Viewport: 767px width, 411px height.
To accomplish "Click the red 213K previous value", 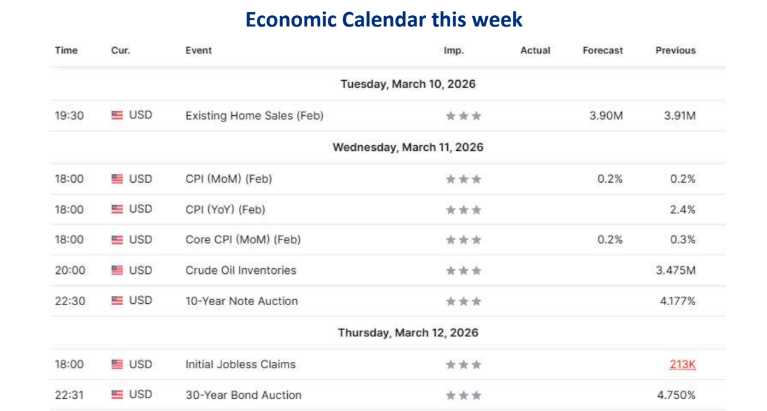I will coord(682,365).
